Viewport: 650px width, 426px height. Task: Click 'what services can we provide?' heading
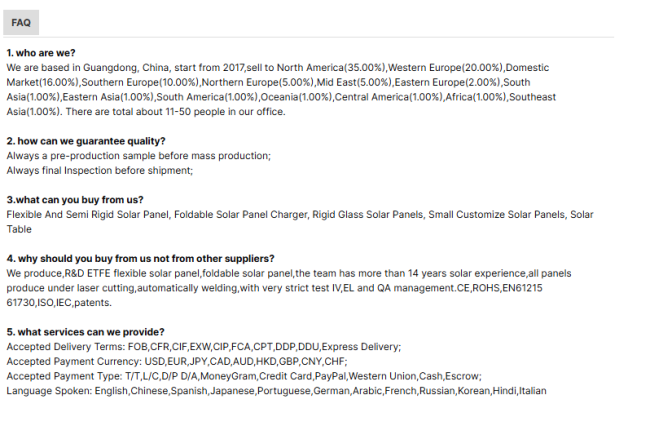click(x=85, y=332)
